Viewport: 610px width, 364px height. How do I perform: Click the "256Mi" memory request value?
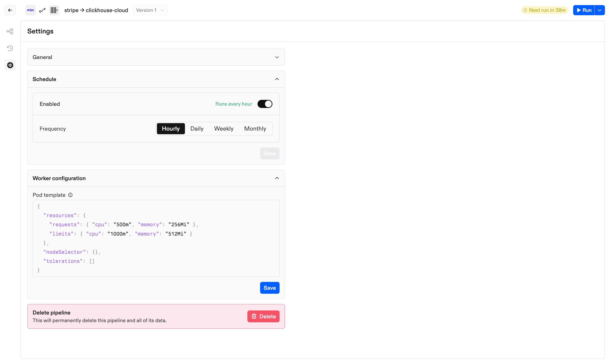coord(179,225)
